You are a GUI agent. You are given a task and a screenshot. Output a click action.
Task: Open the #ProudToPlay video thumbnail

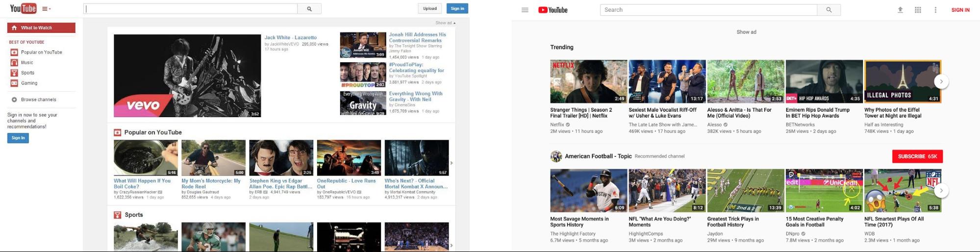click(363, 75)
